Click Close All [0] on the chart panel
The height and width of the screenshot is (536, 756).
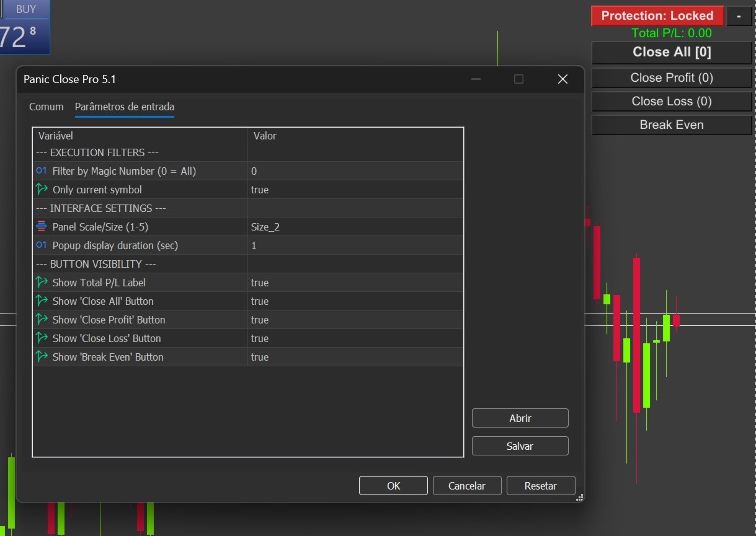(672, 53)
